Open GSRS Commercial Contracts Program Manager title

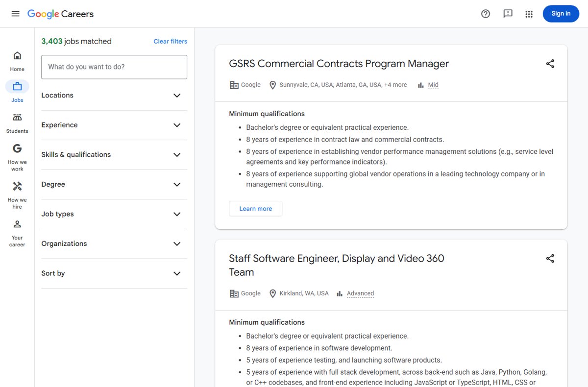point(339,64)
